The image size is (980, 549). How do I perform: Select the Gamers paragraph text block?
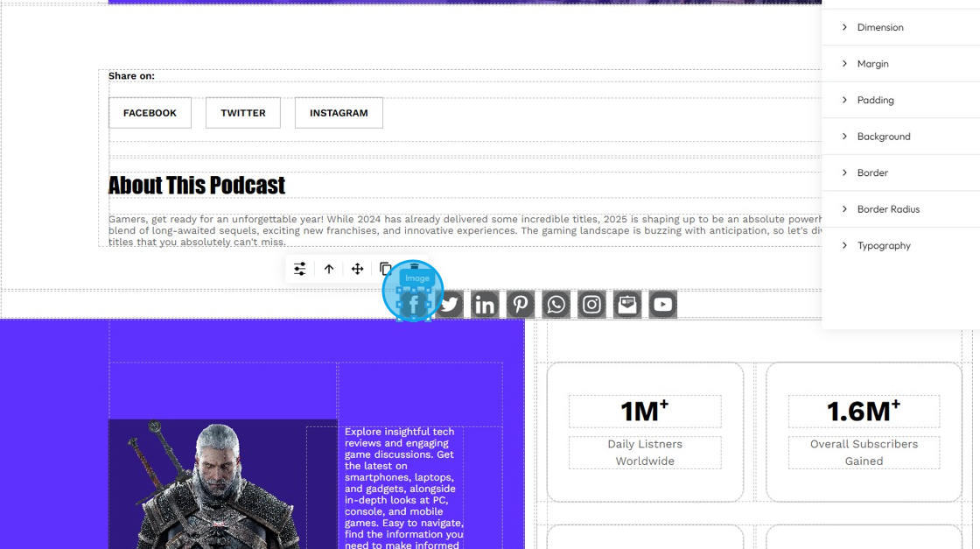pyautogui.click(x=465, y=230)
